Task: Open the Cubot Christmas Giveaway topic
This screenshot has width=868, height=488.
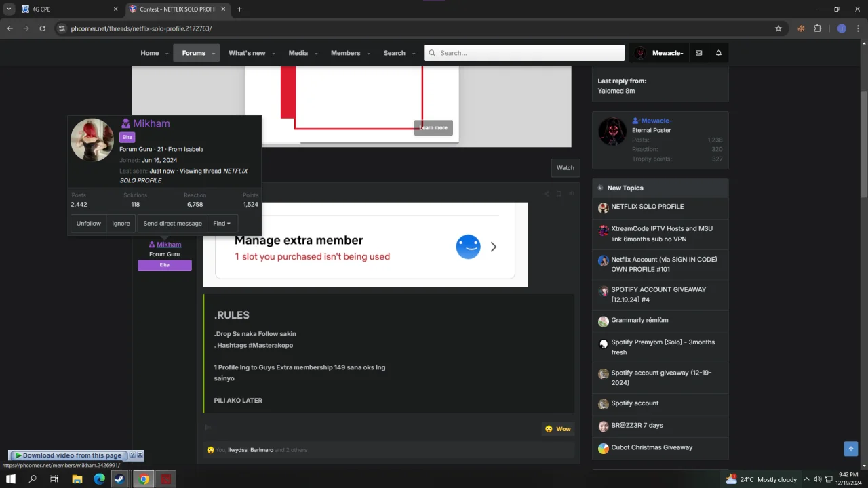Action: tap(652, 447)
